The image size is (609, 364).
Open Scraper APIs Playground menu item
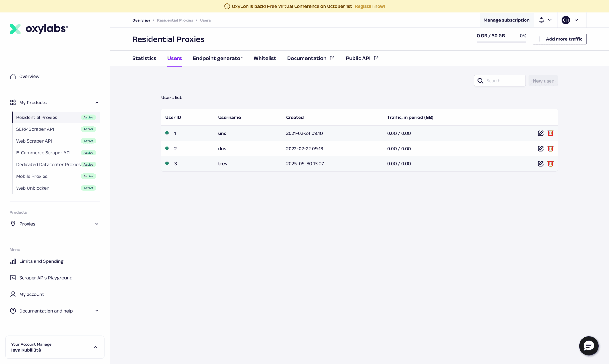(55, 278)
